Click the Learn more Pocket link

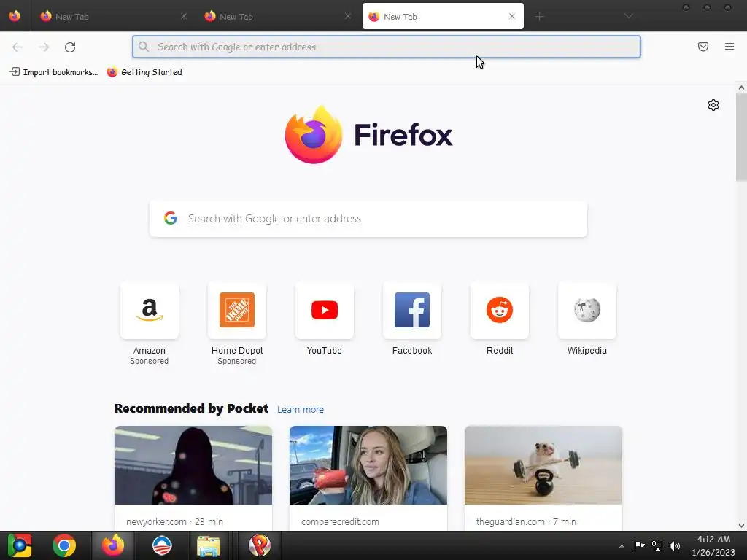pyautogui.click(x=300, y=410)
